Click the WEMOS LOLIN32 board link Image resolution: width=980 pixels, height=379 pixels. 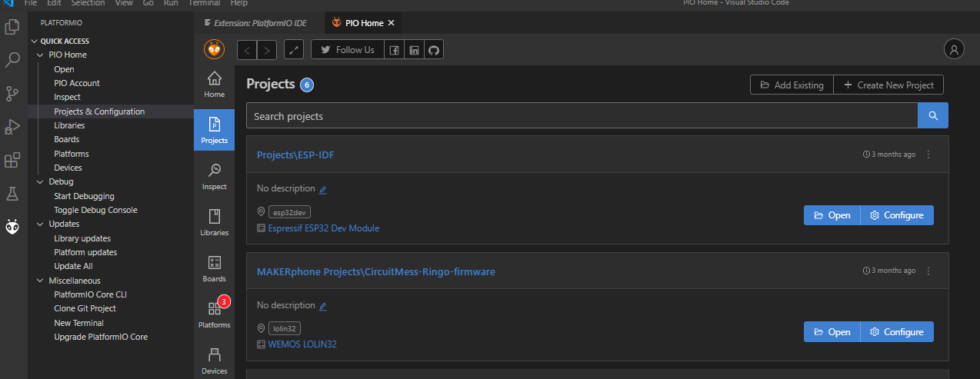(x=302, y=344)
